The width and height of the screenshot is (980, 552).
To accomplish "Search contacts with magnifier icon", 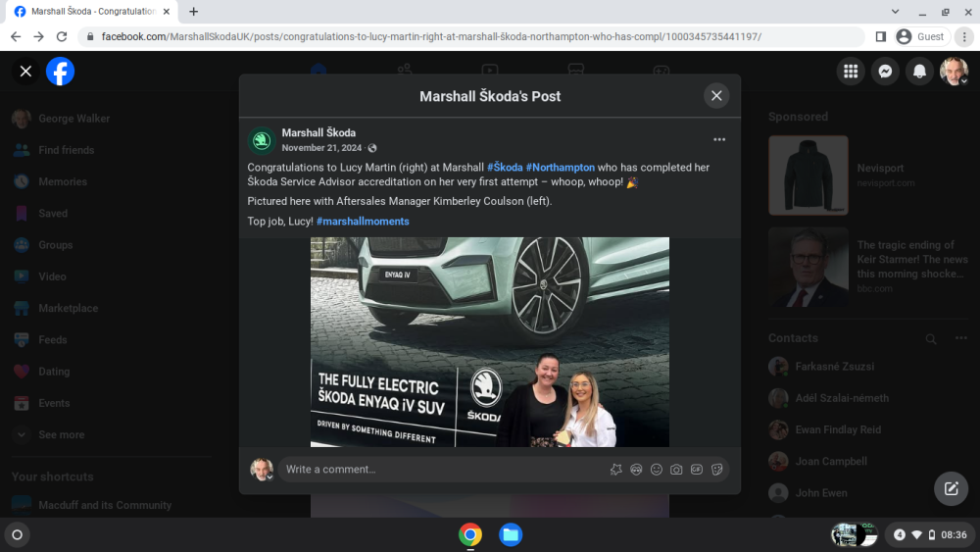I will [931, 339].
